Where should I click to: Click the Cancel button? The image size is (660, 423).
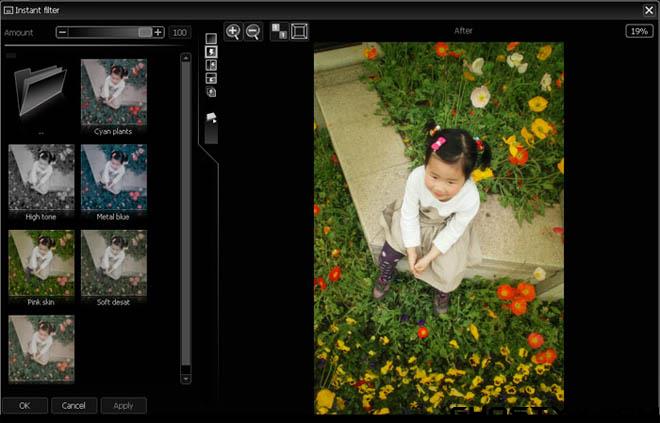pyautogui.click(x=74, y=406)
